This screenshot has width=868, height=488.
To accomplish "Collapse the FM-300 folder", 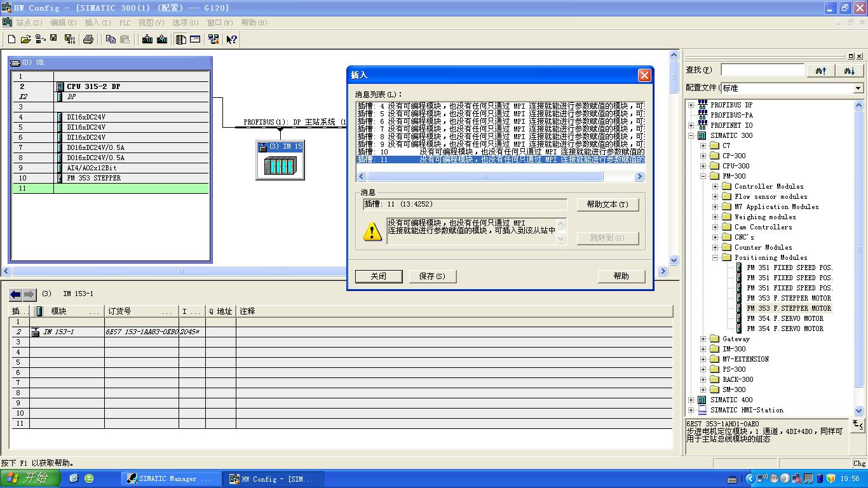I will 703,176.
